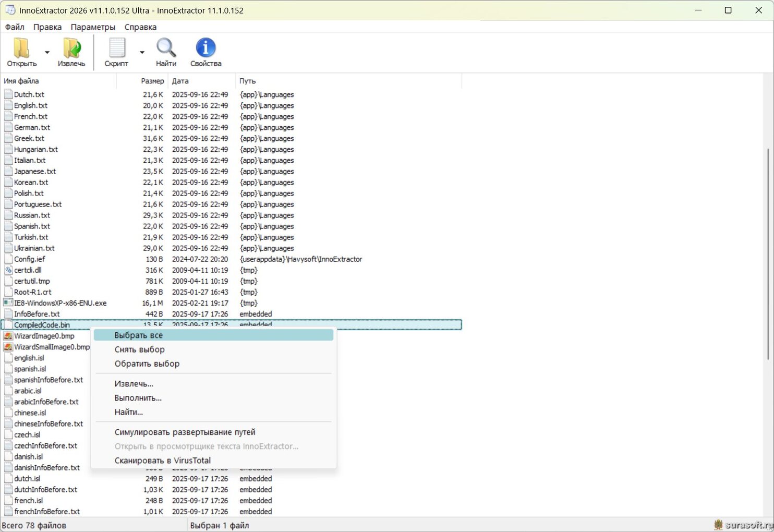Choose Снять выбор in context menu
This screenshot has width=774, height=532.
pos(213,349)
